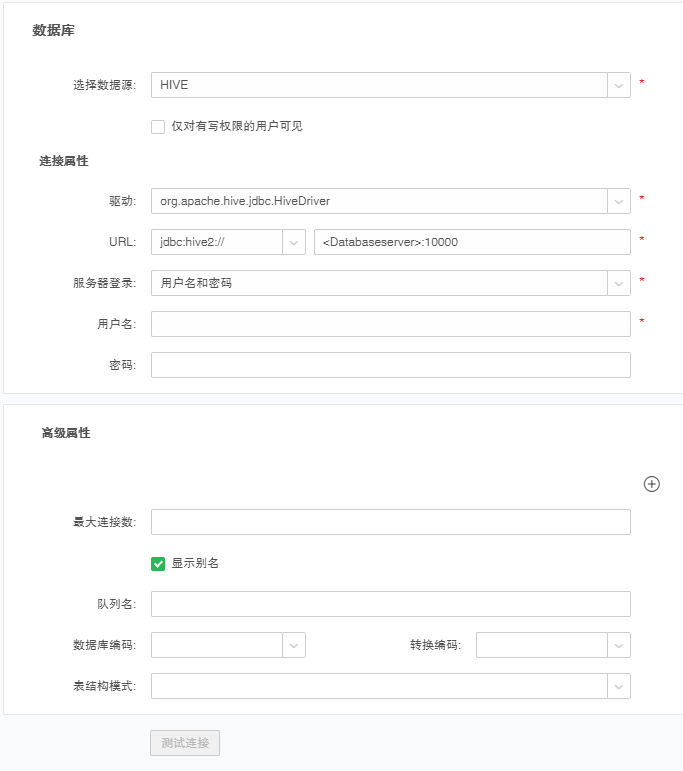This screenshot has width=683, height=771.
Task: Click the plus icon in advanced properties
Action: click(651, 484)
